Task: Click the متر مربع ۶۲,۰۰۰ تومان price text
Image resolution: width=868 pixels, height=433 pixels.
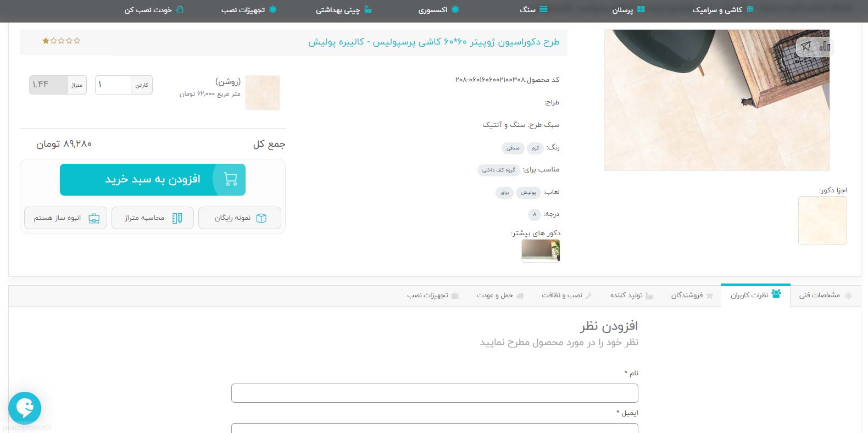Action: click(x=210, y=94)
